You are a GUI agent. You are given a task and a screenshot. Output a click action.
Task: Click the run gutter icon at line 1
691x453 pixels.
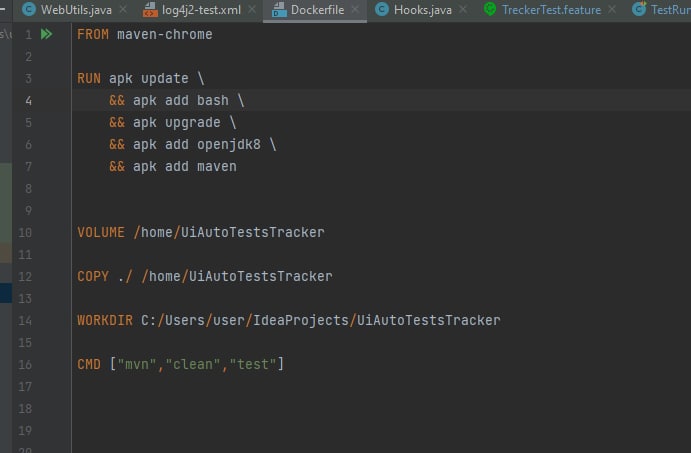pyautogui.click(x=46, y=34)
